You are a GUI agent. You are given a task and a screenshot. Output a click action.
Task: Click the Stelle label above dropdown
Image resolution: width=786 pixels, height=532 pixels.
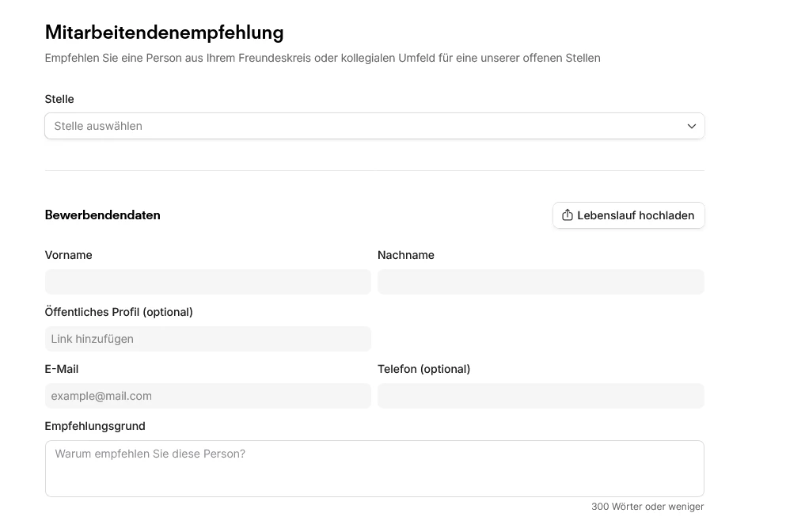[59, 99]
